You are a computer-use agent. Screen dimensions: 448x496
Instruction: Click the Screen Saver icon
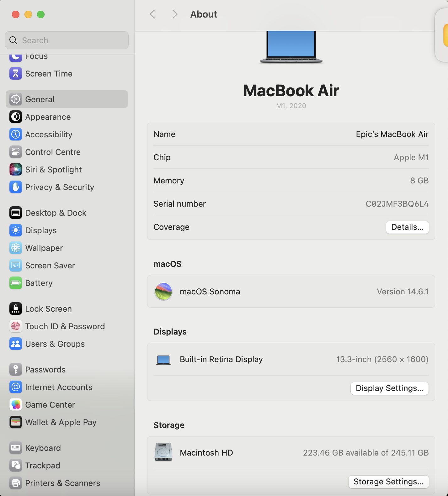click(x=16, y=266)
